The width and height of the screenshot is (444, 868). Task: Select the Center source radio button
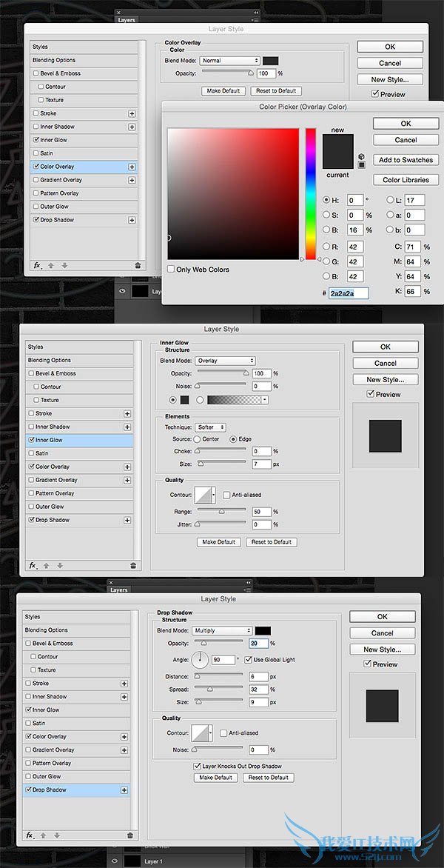tap(198, 439)
